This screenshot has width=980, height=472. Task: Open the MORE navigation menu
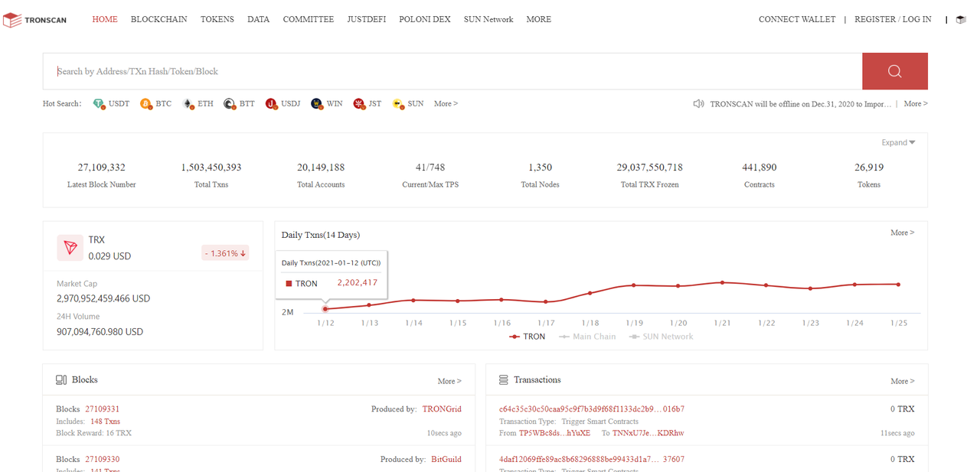coord(539,19)
